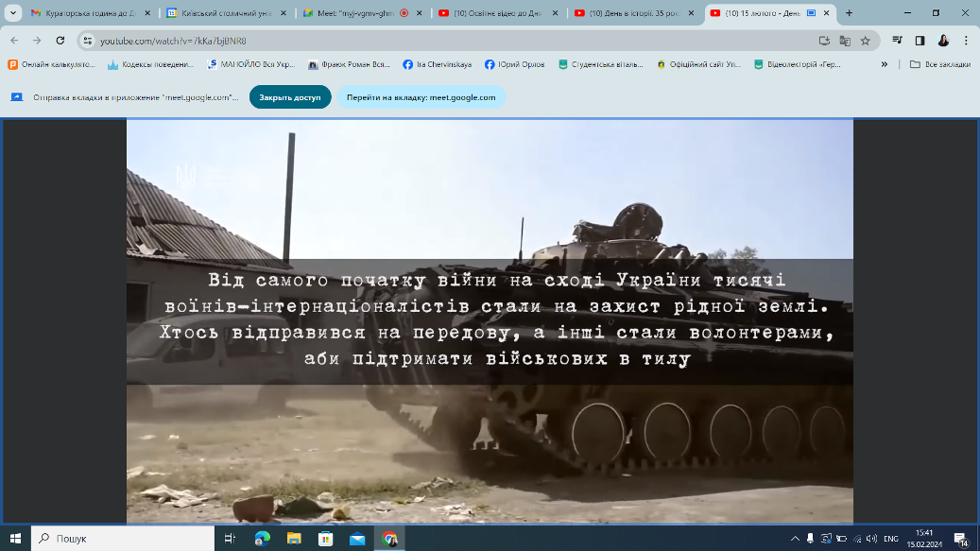
Task: Click the recording indicator on Meet tab
Action: point(404,12)
